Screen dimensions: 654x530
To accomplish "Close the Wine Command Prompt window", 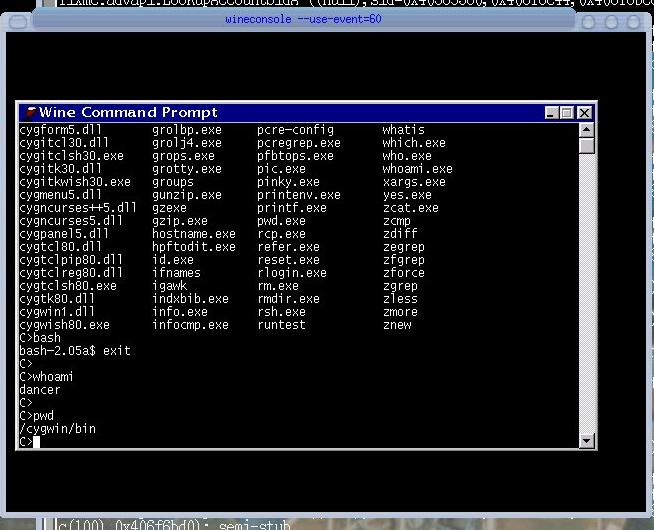I will pos(585,113).
